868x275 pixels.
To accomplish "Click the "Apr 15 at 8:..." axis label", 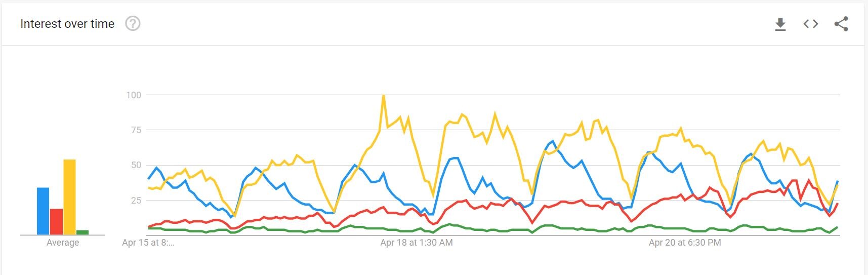I will coord(148,243).
